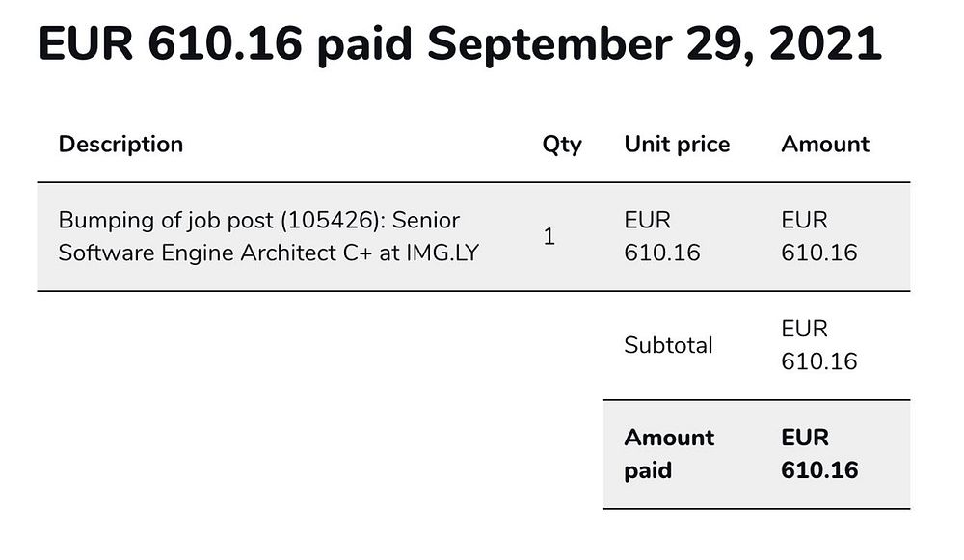Click the Subtotal value EUR 610.16
This screenshot has width=964, height=560.
tap(818, 345)
